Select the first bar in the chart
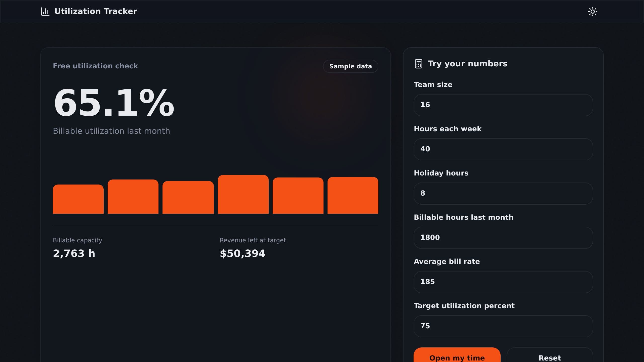Viewport: 644px width, 362px height. click(78, 199)
